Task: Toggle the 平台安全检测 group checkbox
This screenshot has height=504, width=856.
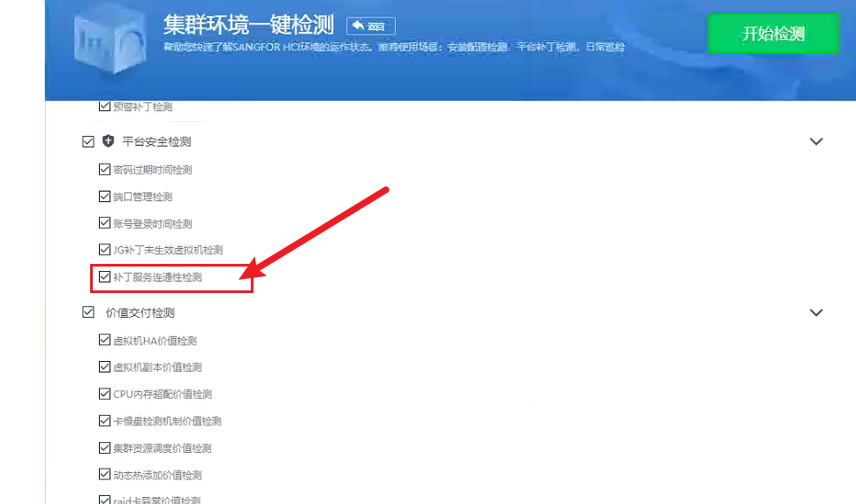Action: (87, 142)
